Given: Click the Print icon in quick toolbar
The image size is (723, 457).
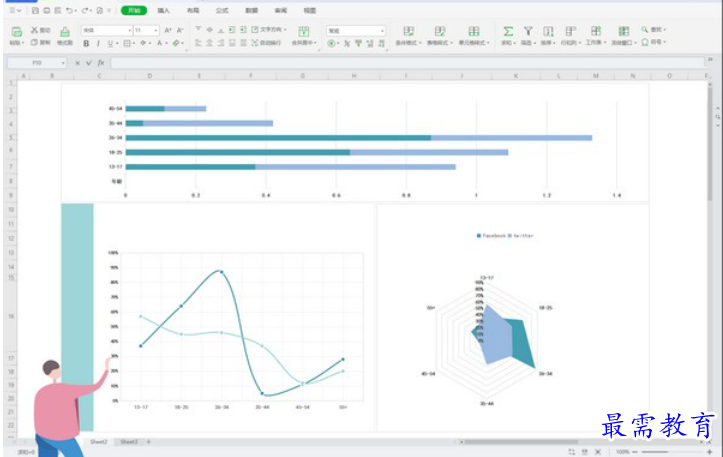Looking at the screenshot, I should point(47,10).
